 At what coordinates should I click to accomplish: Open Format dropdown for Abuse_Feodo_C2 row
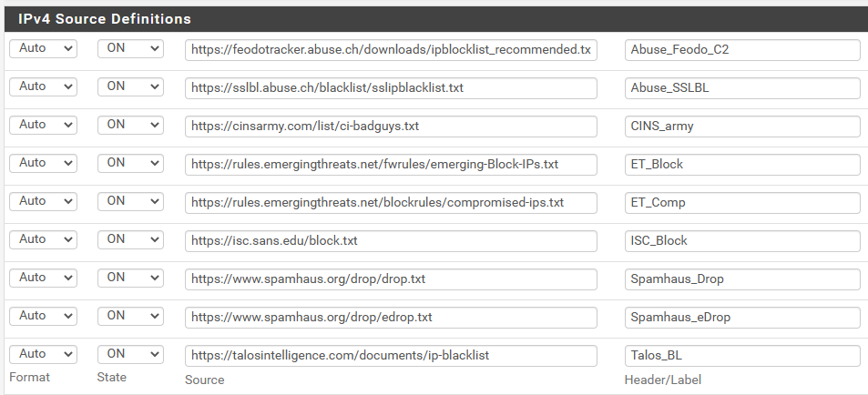[43, 48]
